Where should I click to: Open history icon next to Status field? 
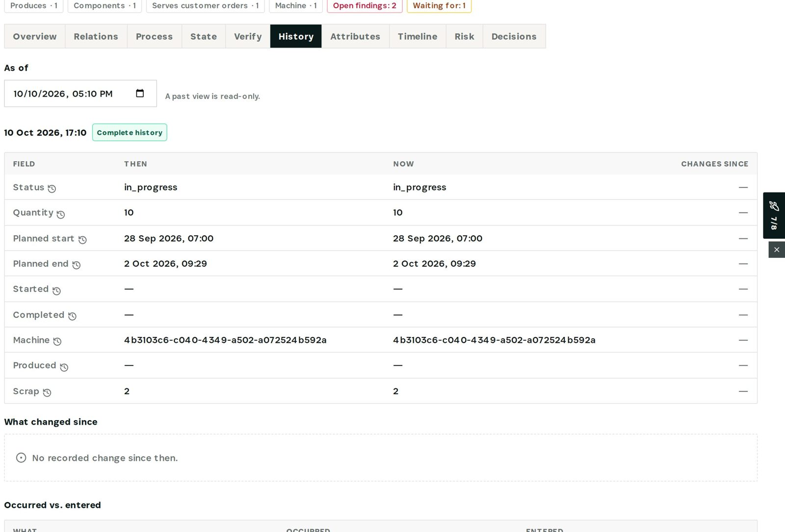point(52,189)
